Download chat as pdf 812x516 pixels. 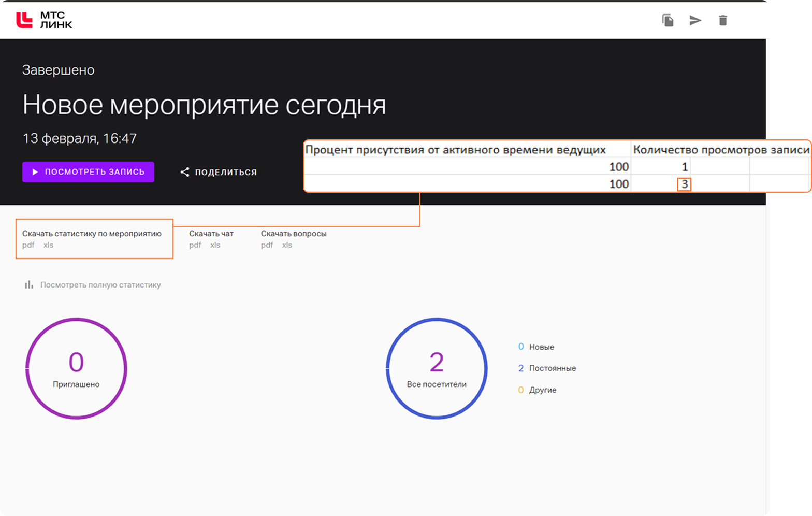pos(195,245)
